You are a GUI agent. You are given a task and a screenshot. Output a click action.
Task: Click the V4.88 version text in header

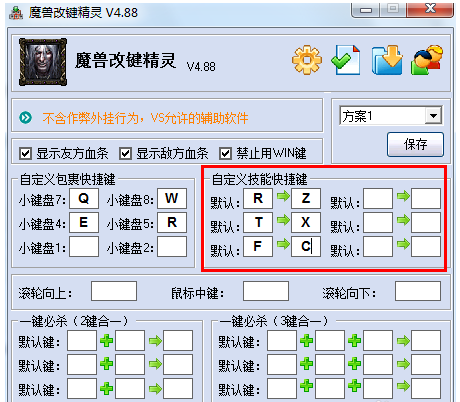(201, 67)
